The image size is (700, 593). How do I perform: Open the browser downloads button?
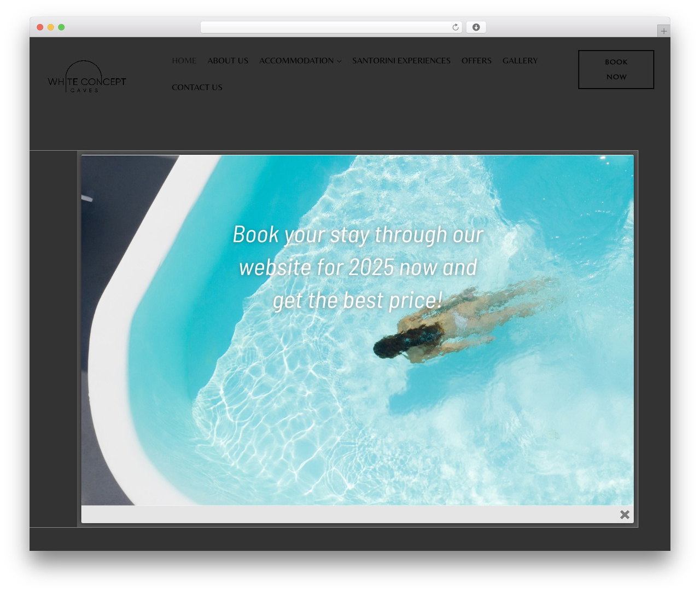pyautogui.click(x=476, y=27)
